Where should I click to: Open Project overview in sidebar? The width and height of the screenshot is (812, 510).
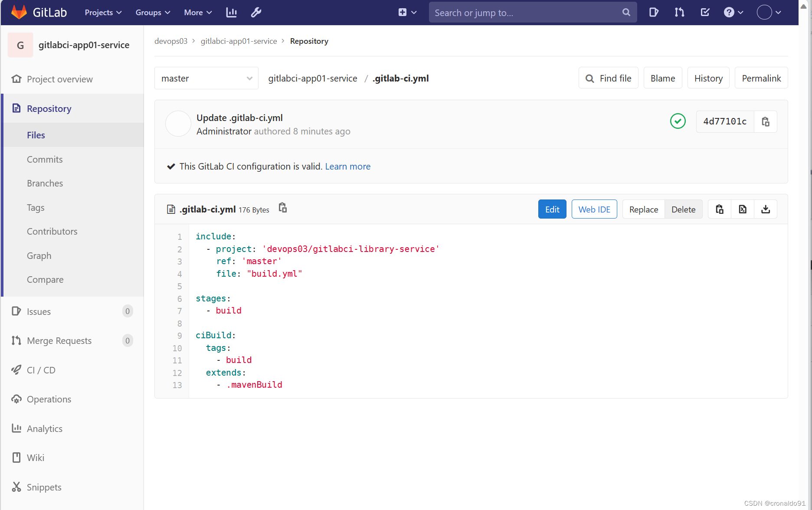click(x=72, y=79)
